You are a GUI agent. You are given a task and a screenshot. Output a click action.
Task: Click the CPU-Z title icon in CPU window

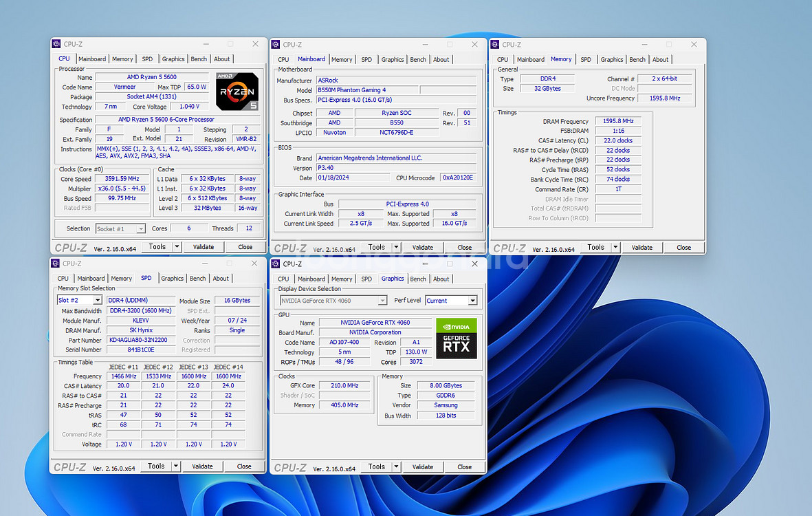(57, 44)
